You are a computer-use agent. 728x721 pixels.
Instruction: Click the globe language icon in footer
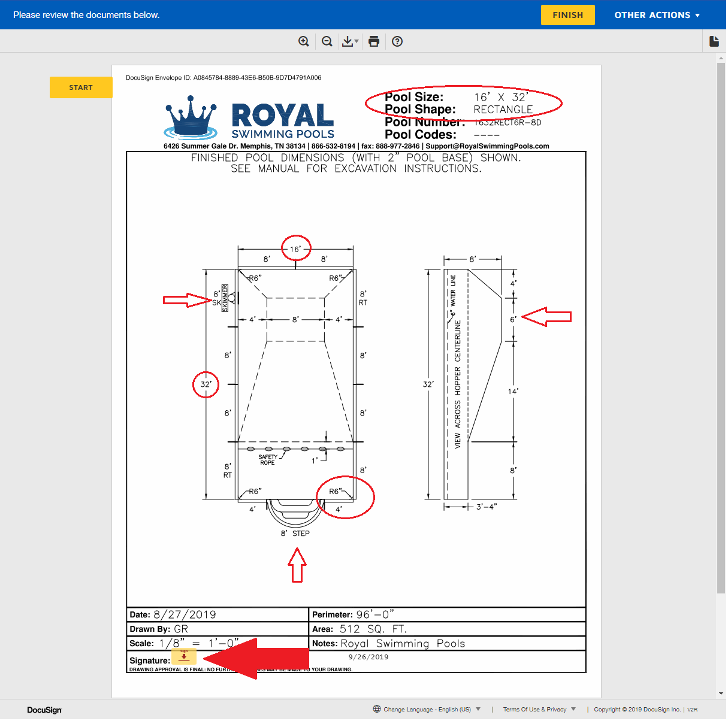point(376,709)
